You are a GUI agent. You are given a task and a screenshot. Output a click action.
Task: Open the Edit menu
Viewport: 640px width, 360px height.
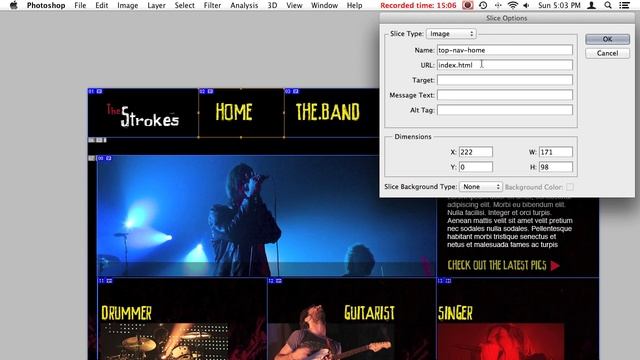(x=102, y=5)
